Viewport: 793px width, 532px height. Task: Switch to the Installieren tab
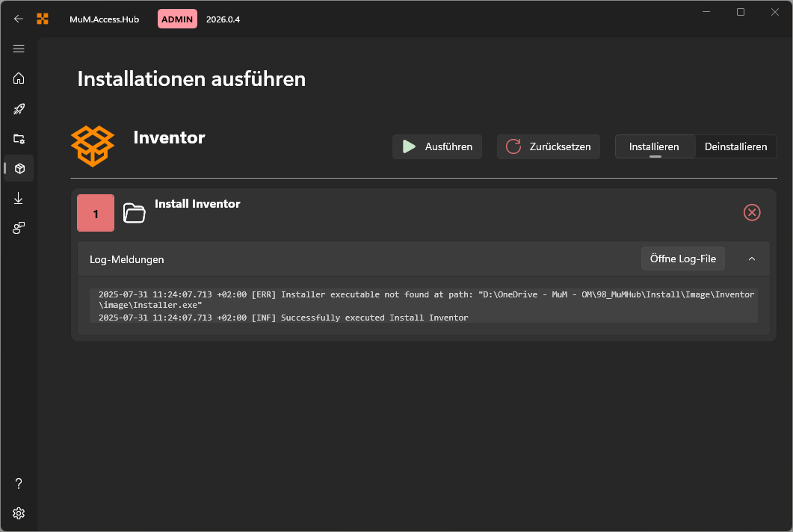[654, 146]
